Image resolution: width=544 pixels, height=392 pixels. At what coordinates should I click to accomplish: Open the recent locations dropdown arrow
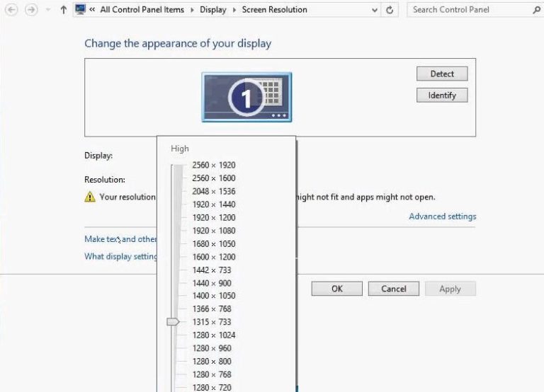click(x=48, y=10)
